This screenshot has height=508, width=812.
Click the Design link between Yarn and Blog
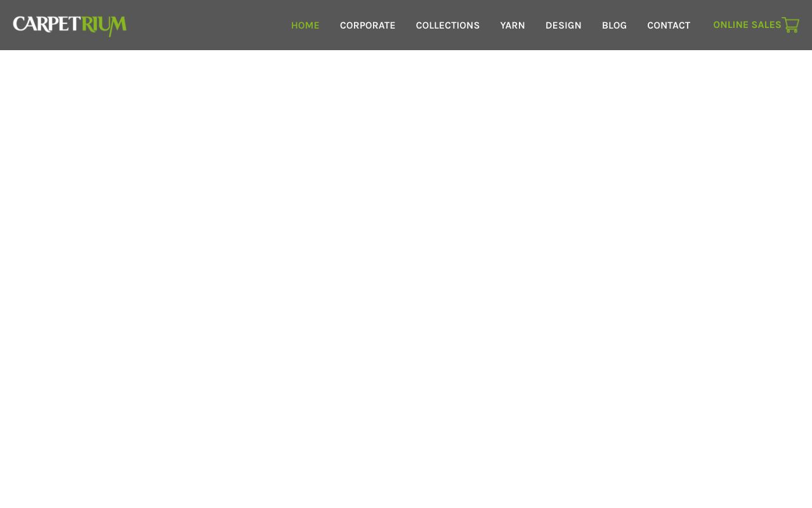click(563, 25)
